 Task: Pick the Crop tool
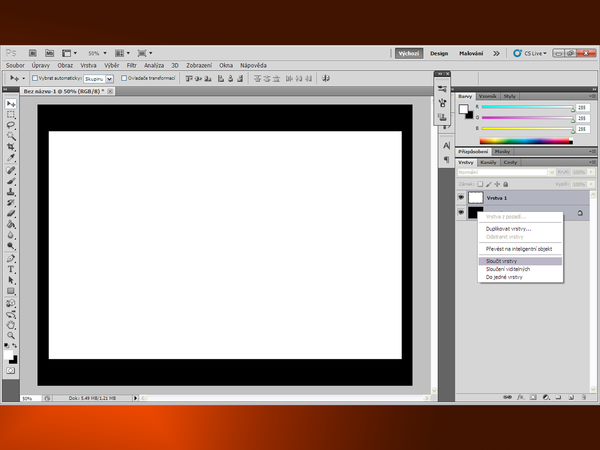[x=11, y=146]
